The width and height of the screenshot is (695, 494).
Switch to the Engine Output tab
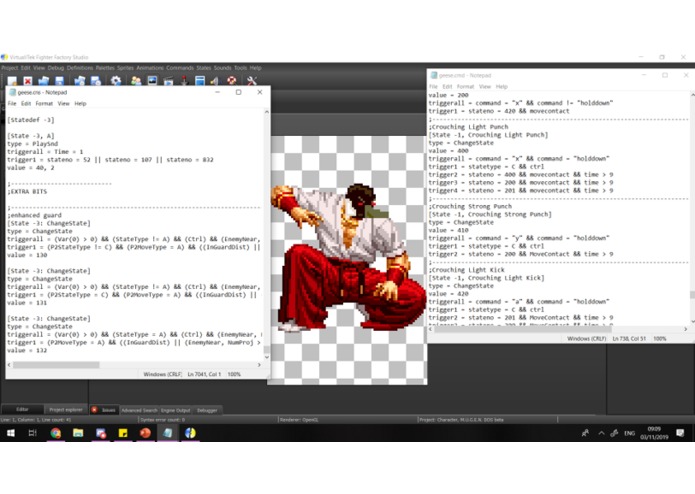tap(176, 410)
